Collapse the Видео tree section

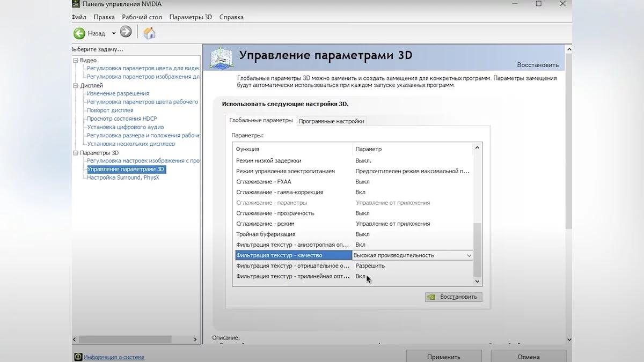tap(76, 61)
